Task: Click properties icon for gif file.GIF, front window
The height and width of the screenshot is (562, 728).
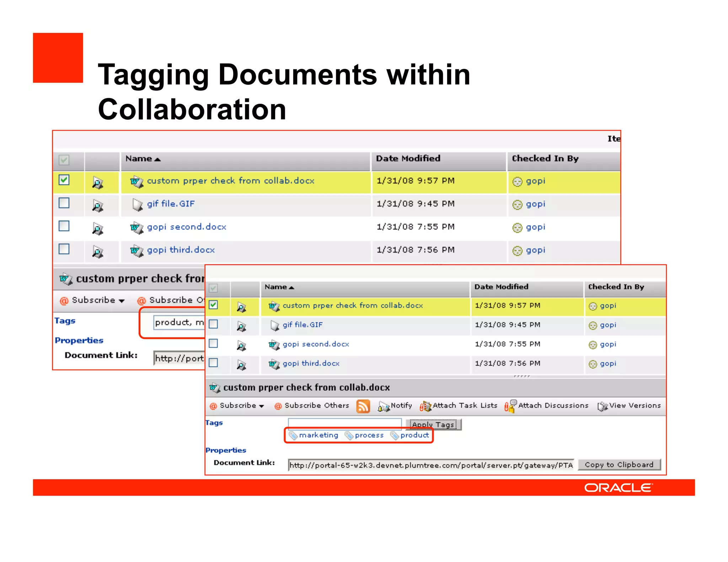Action: click(x=241, y=326)
